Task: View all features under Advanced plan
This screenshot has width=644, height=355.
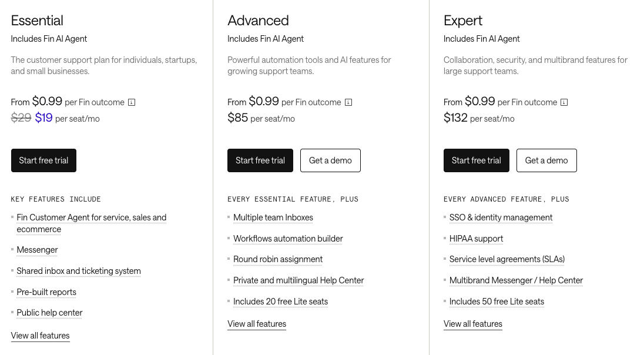Action: [257, 324]
